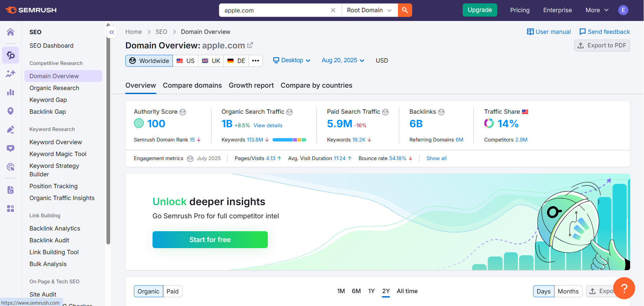Image resolution: width=644 pixels, height=306 pixels.
Task: Click the Upgrade button
Action: (x=480, y=10)
